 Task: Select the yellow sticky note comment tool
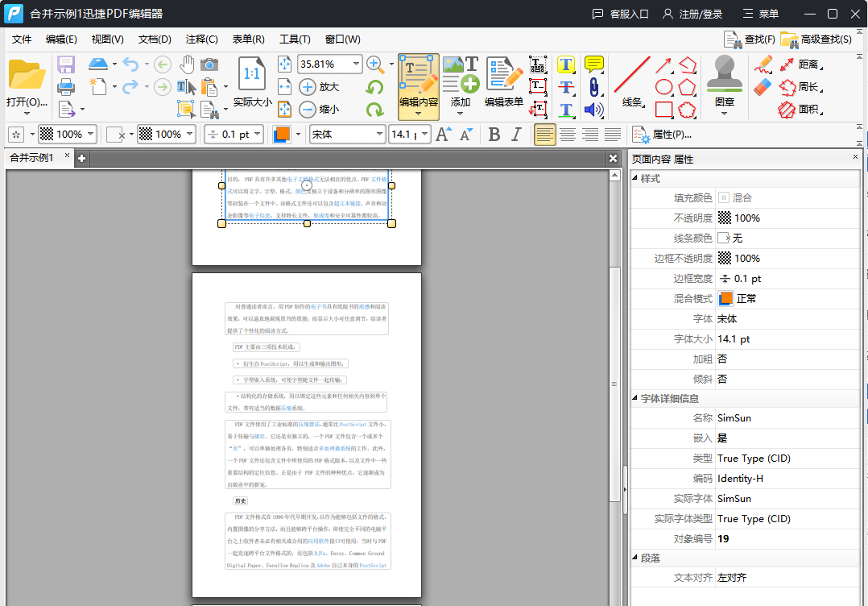click(594, 64)
